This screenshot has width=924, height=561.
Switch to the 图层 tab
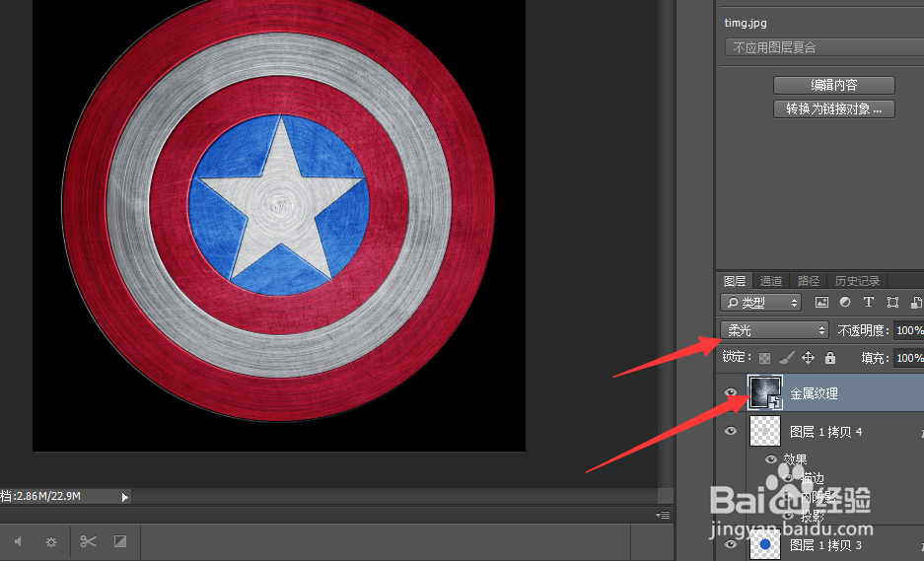click(x=735, y=281)
